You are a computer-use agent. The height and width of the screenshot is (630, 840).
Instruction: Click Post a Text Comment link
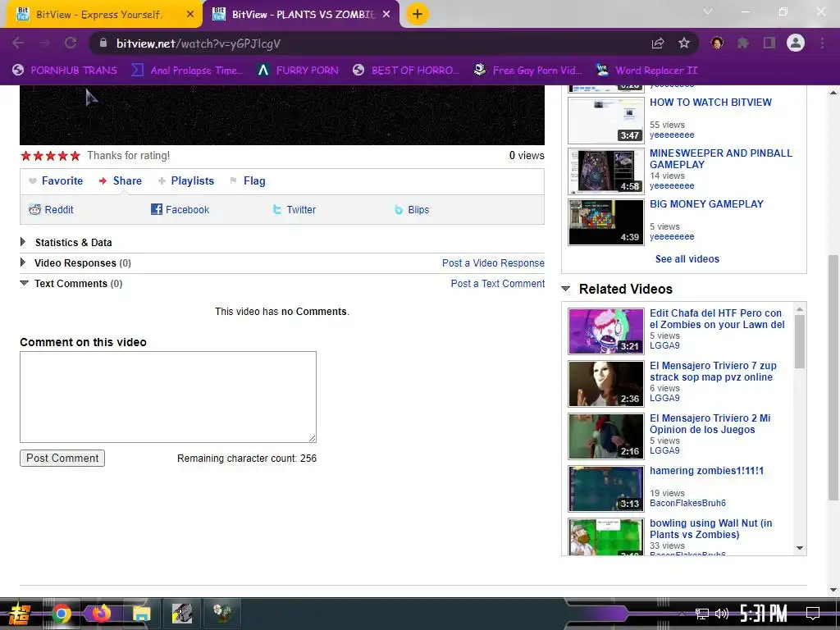498,283
